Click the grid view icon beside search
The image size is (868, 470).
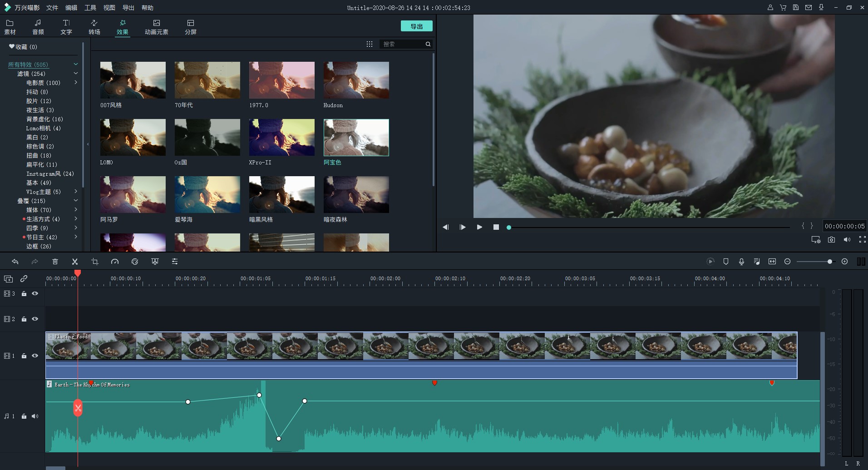[x=370, y=44]
